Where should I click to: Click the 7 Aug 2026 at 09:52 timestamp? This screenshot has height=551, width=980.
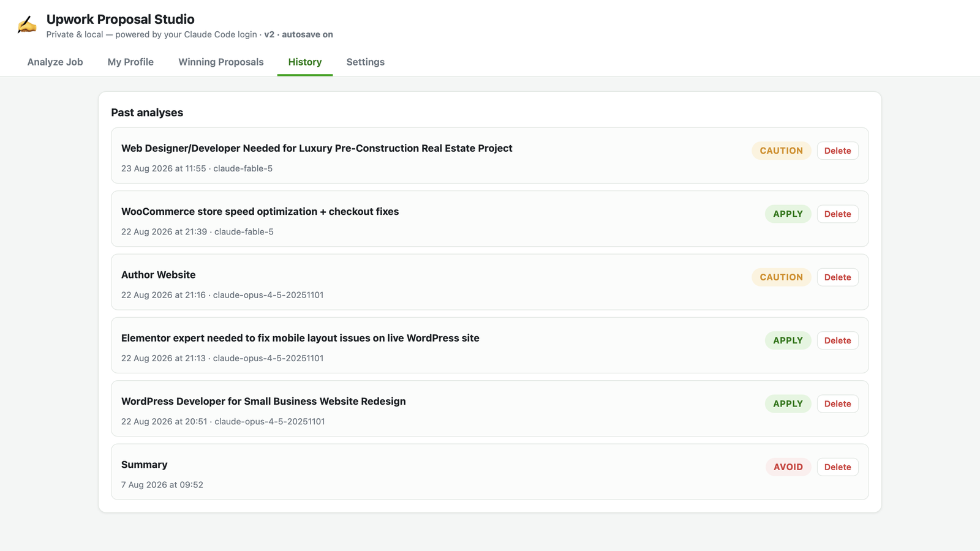pos(162,485)
